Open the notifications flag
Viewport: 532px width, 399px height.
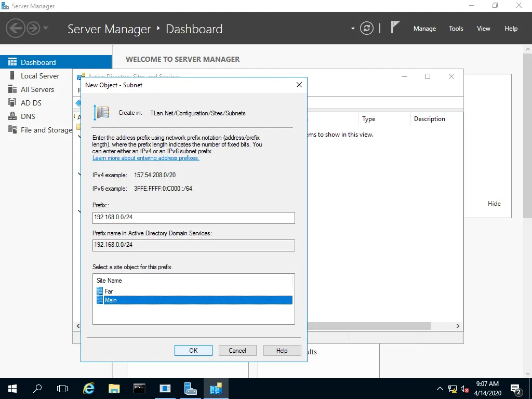click(x=395, y=28)
